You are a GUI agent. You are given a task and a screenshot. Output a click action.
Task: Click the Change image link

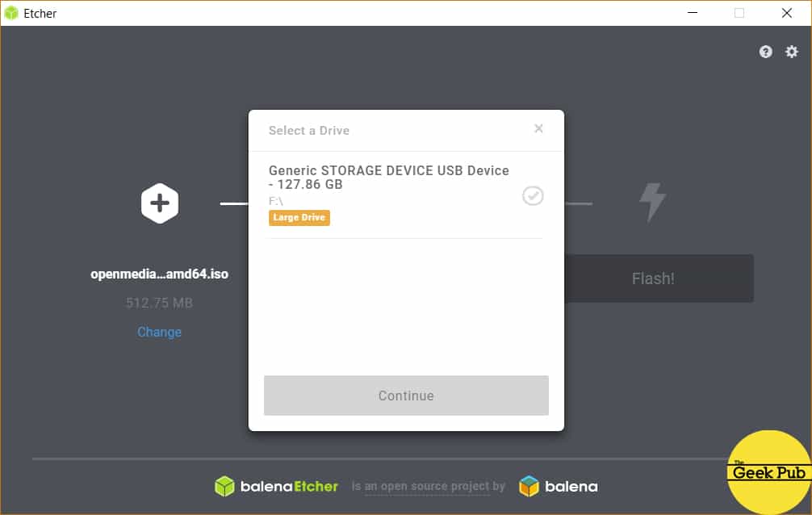pos(160,332)
